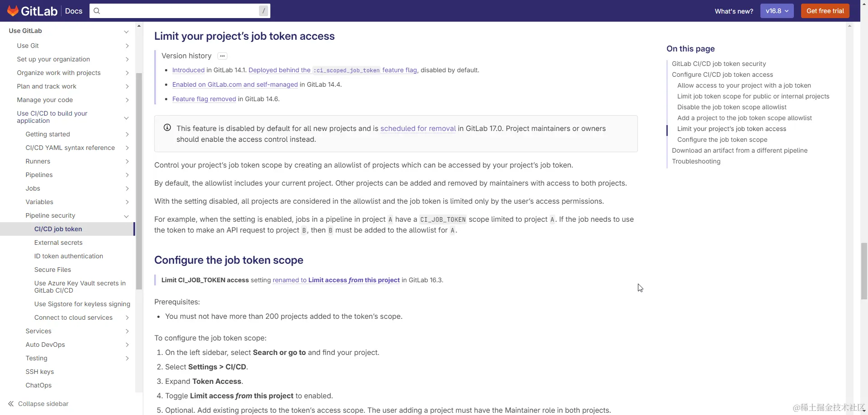Collapse the Use GitLab section
Image resolution: width=868 pixels, height=415 pixels.
point(126,31)
